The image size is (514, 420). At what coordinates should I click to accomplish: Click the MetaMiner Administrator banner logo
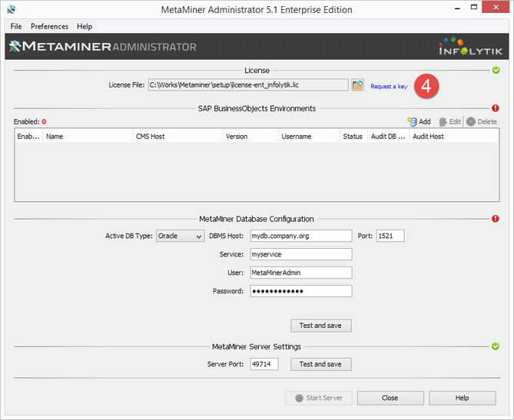(x=103, y=47)
